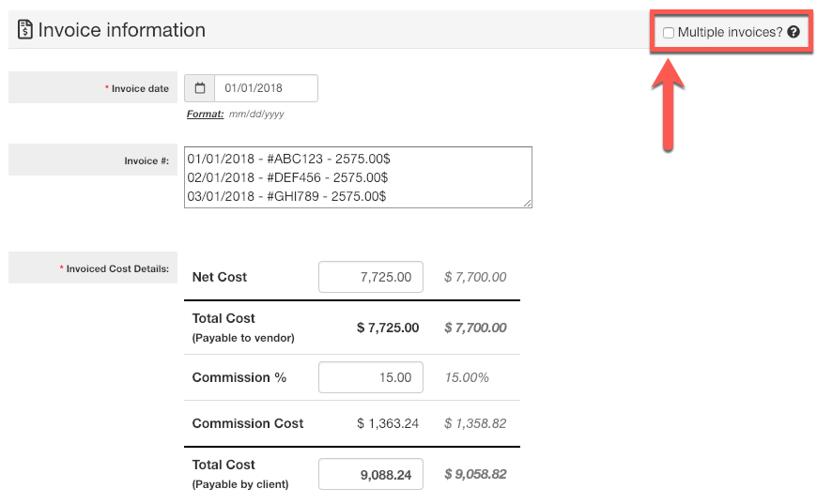Click the Invoice date field label
The height and width of the screenshot is (504, 817).
(139, 88)
